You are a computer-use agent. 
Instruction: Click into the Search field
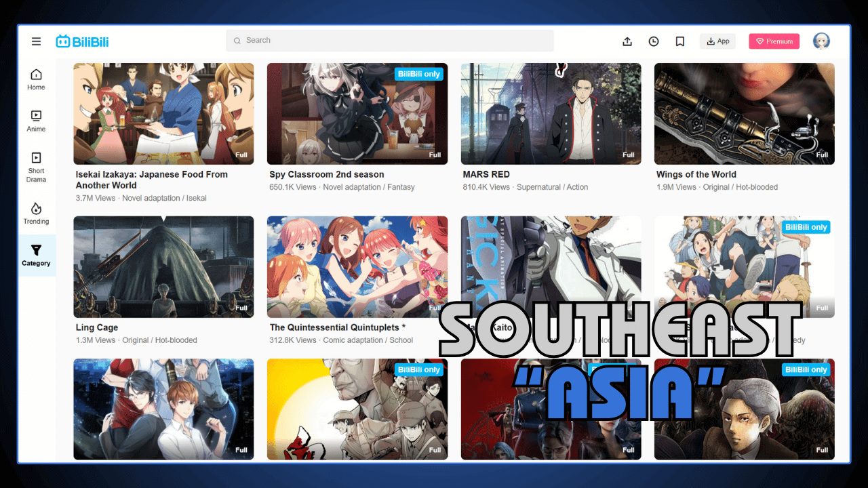click(x=390, y=41)
